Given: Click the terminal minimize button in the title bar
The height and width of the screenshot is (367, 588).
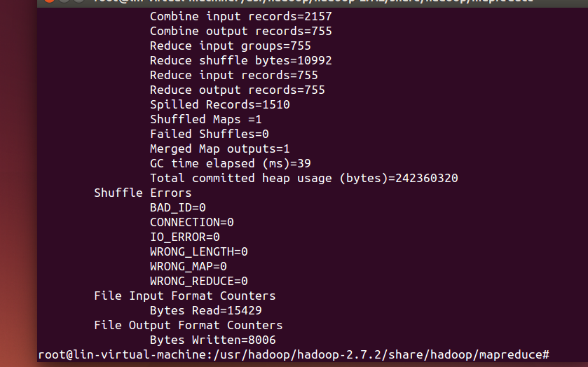Looking at the screenshot, I should coord(64,1).
